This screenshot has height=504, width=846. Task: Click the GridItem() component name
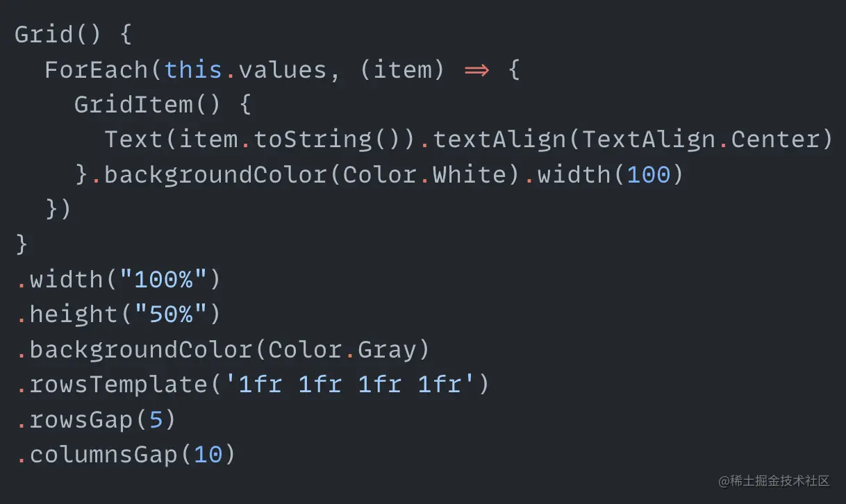click(133, 105)
